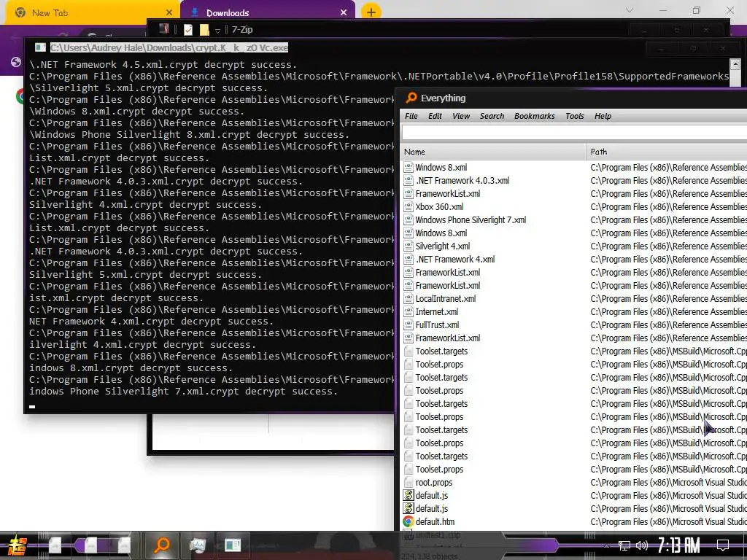Image resolution: width=747 pixels, height=560 pixels.
Task: Sort results by the Path column header
Action: 667,152
